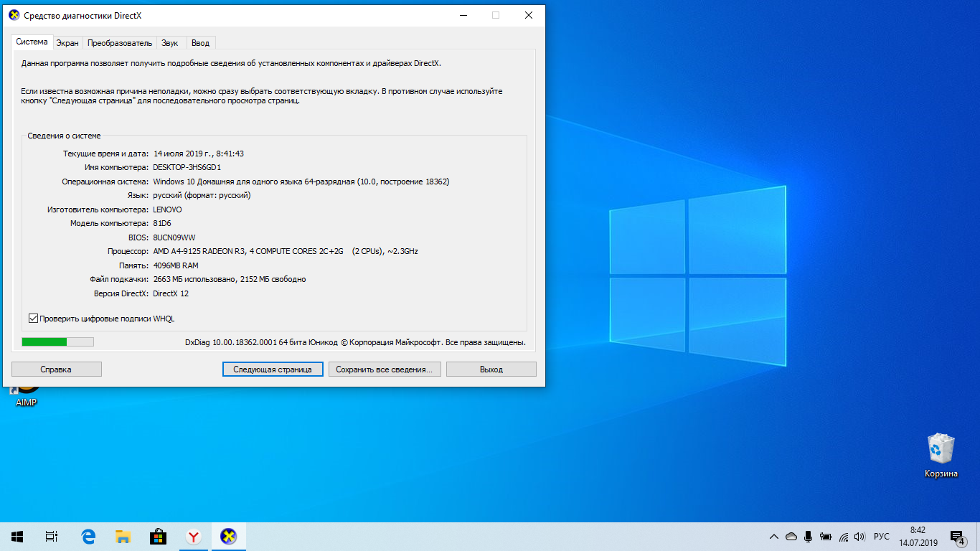This screenshot has height=551, width=980.
Task: Open the taskbar clock showing 8:42
Action: coord(918,536)
